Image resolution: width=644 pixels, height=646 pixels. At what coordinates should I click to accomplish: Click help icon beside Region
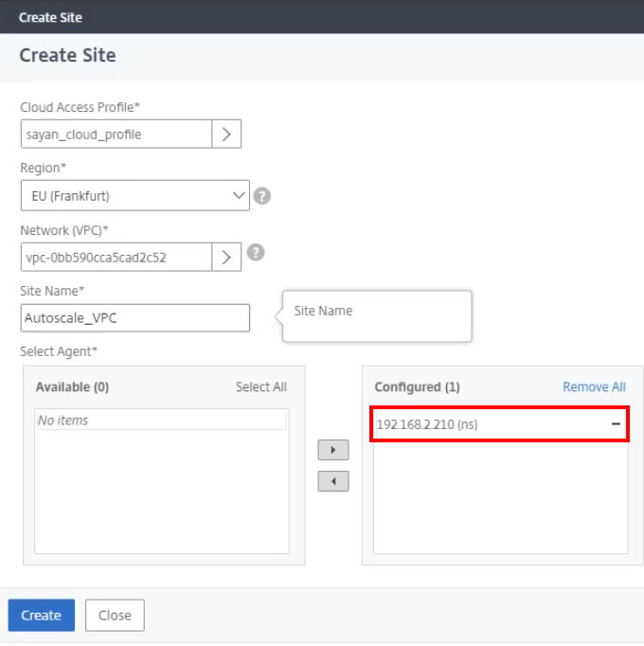tap(262, 196)
